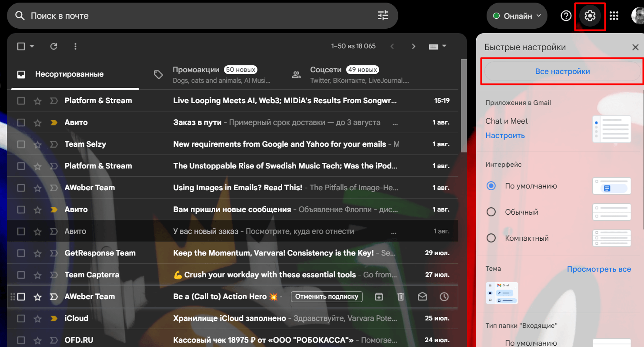Check the OFD.RU email checkbox
This screenshot has height=347, width=644.
tap(21, 340)
